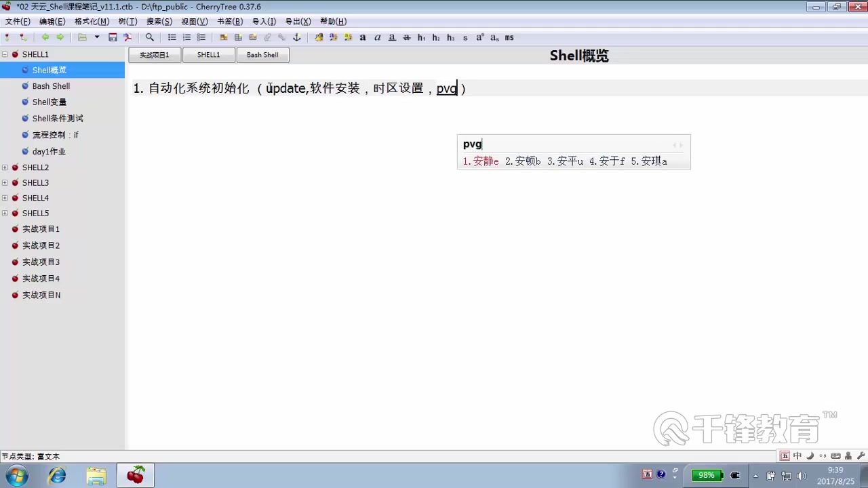
Task: Select the numbered list icon
Action: click(x=186, y=37)
